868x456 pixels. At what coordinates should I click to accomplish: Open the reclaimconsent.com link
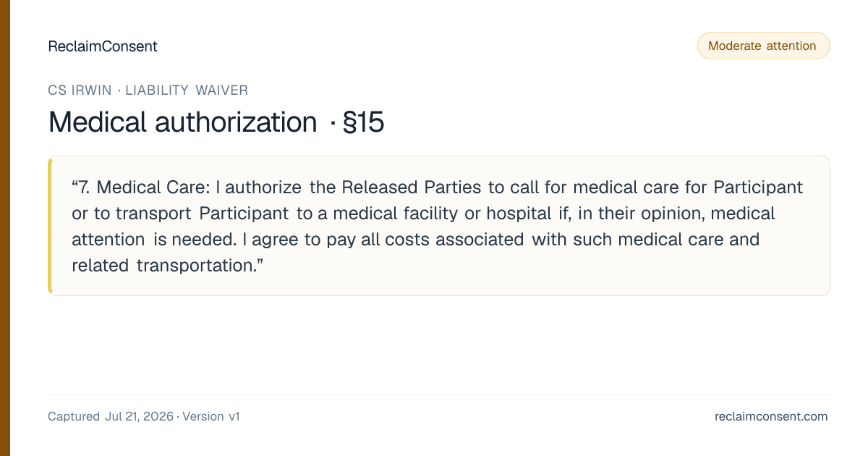(771, 416)
